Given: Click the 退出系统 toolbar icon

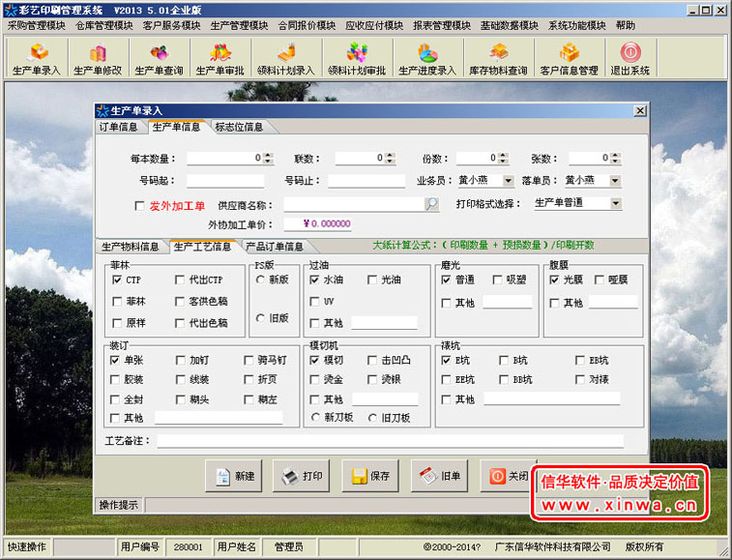Looking at the screenshot, I should (630, 58).
